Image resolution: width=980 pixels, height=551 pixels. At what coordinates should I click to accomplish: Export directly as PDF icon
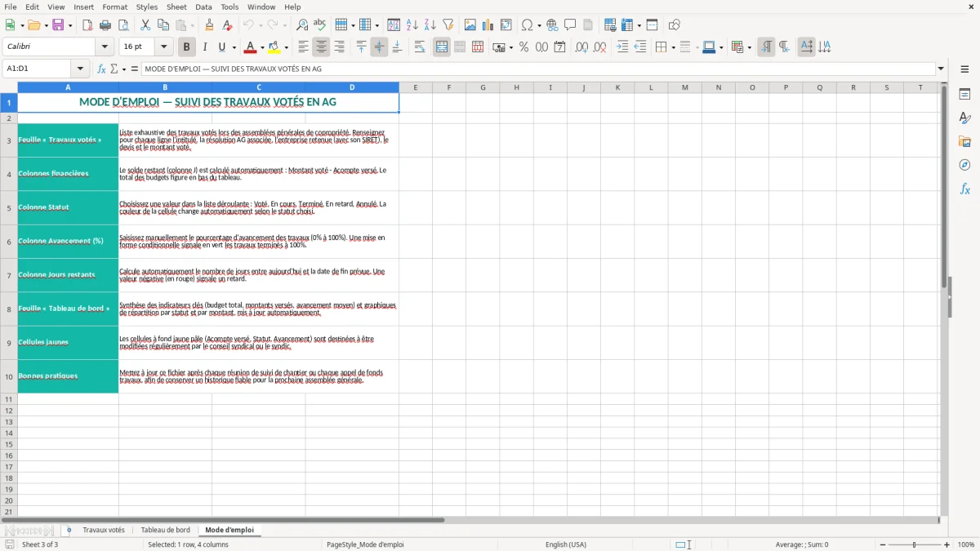coord(87,25)
